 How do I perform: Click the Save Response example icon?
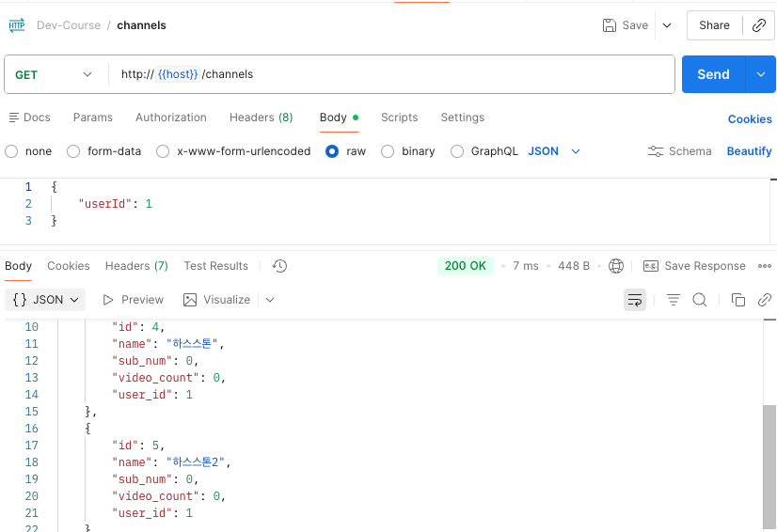(x=651, y=266)
